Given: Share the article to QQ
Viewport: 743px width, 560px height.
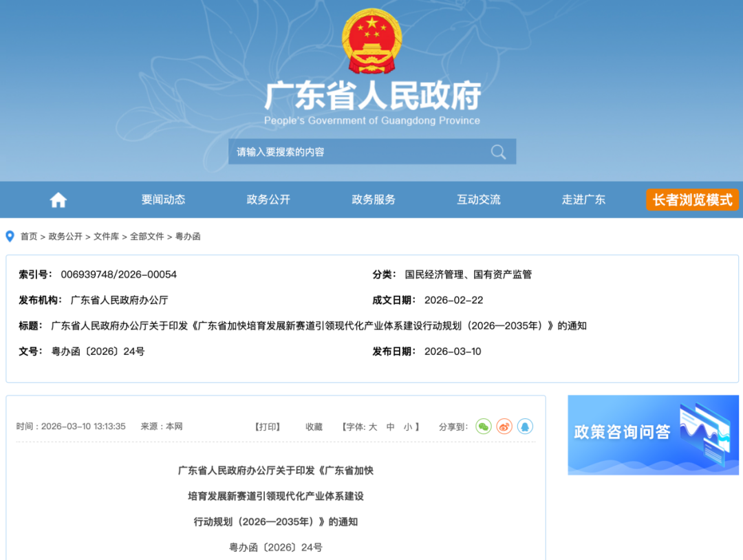Looking at the screenshot, I should 525,427.
